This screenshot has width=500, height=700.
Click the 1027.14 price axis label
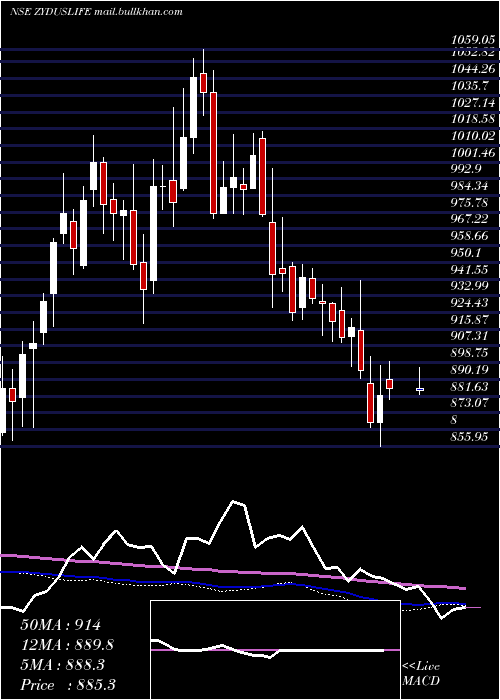click(473, 103)
